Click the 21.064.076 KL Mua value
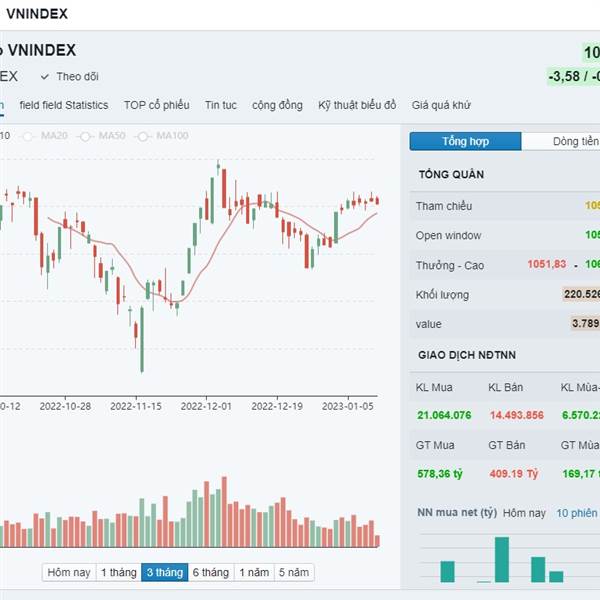600x600 pixels. 444,415
